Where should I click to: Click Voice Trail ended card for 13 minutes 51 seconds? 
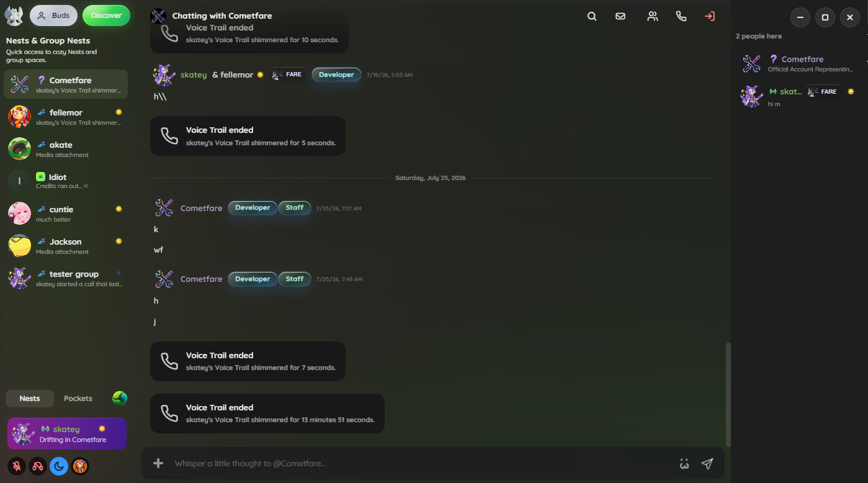[x=267, y=413]
